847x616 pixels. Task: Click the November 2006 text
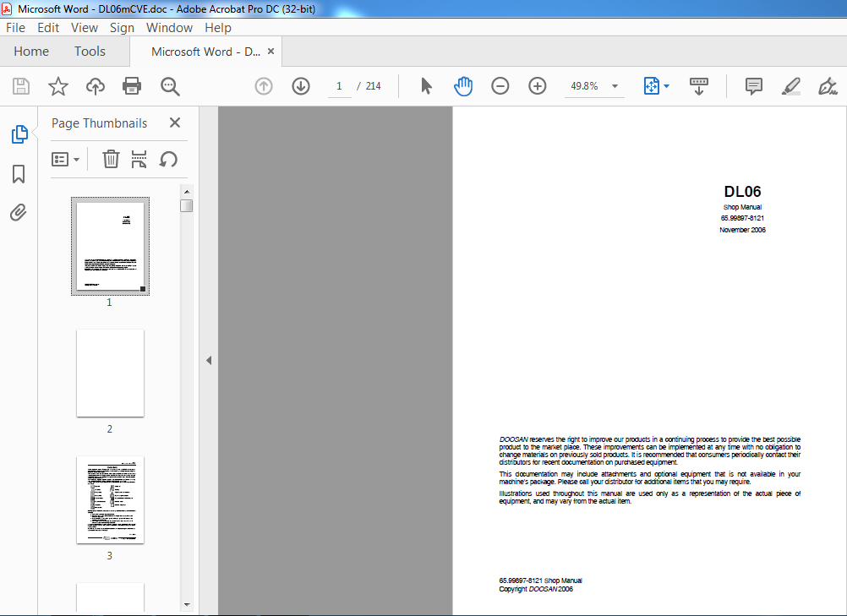tap(742, 230)
